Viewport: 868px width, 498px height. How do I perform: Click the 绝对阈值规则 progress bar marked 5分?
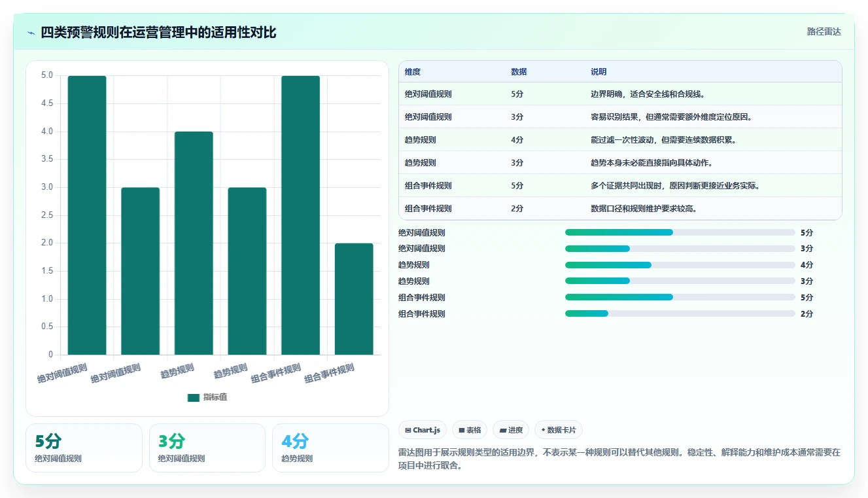point(680,232)
